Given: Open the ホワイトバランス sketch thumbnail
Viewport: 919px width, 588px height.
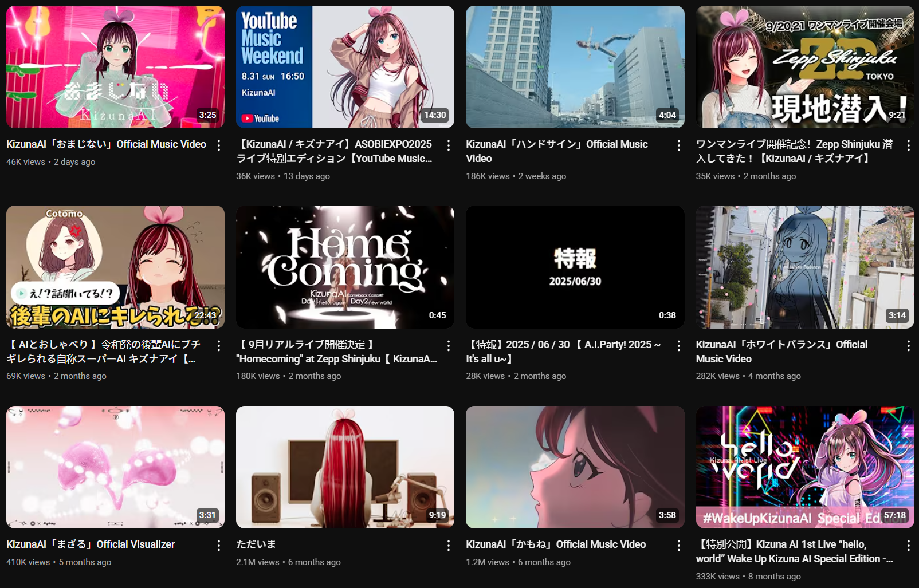Looking at the screenshot, I should point(805,267).
